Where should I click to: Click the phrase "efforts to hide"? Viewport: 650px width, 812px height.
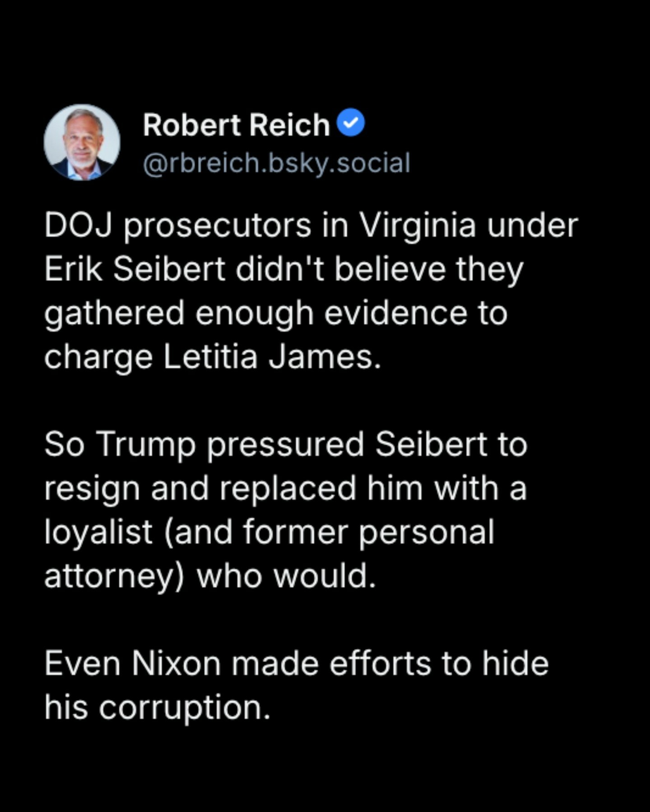pyautogui.click(x=439, y=664)
